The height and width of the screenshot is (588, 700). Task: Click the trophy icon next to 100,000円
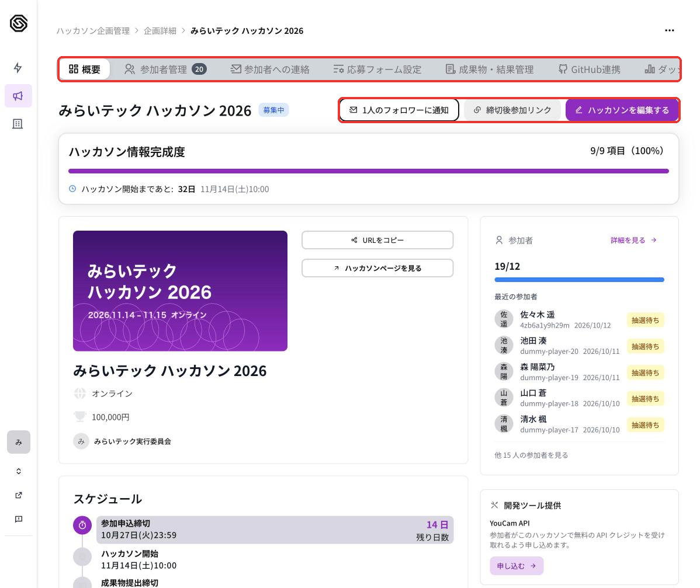click(80, 417)
